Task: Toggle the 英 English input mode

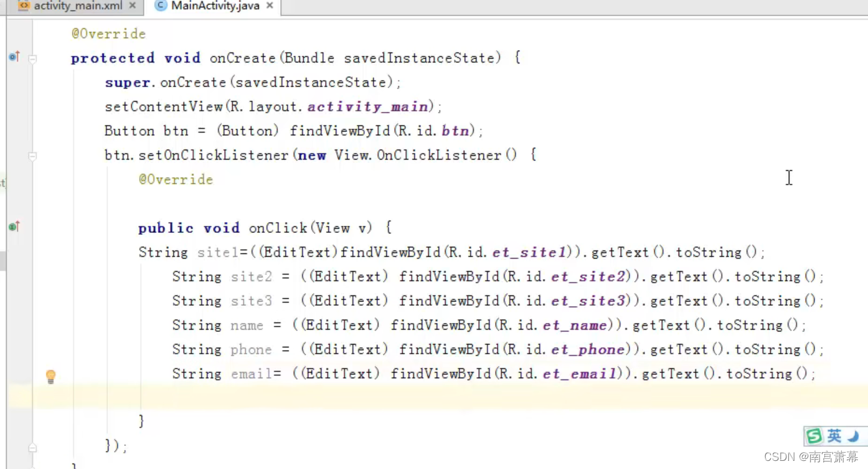Action: point(834,436)
